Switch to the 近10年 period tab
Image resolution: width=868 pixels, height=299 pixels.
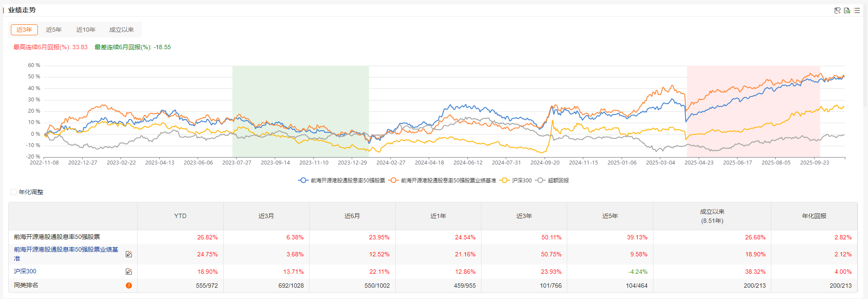(x=86, y=30)
